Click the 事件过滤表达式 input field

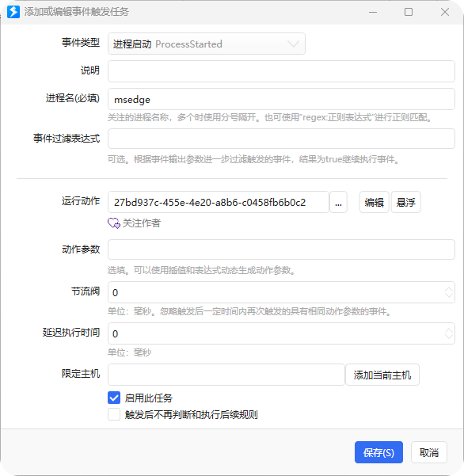tap(281, 139)
